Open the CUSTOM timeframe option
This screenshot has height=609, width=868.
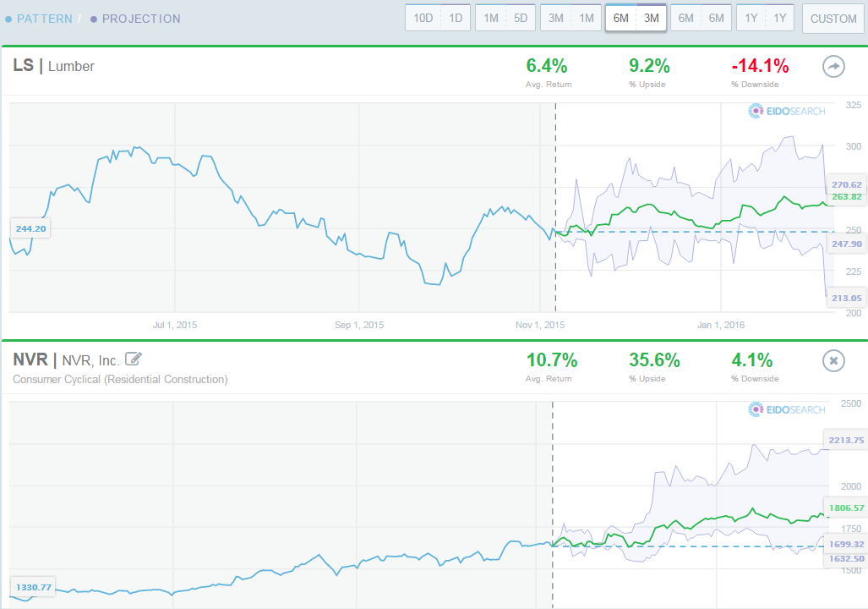833,19
